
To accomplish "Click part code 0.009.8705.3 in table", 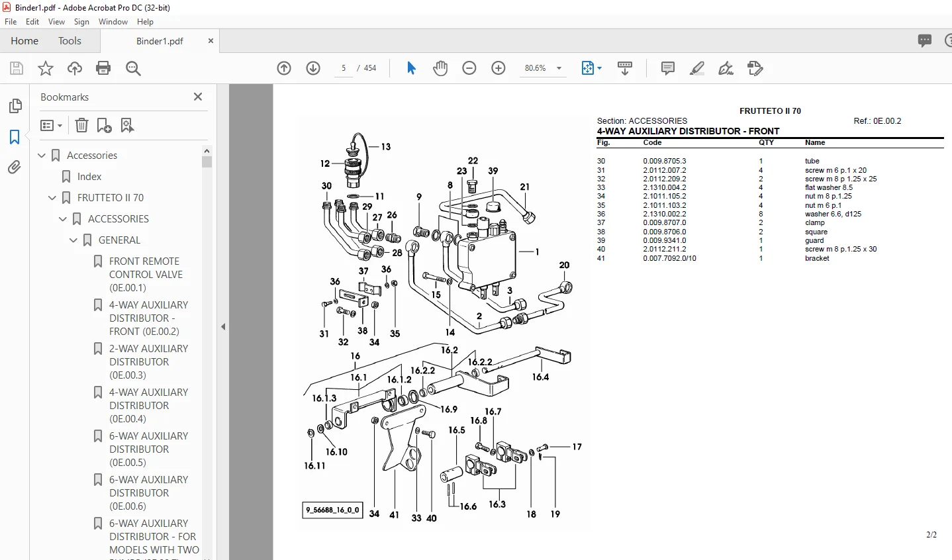I will pos(664,161).
